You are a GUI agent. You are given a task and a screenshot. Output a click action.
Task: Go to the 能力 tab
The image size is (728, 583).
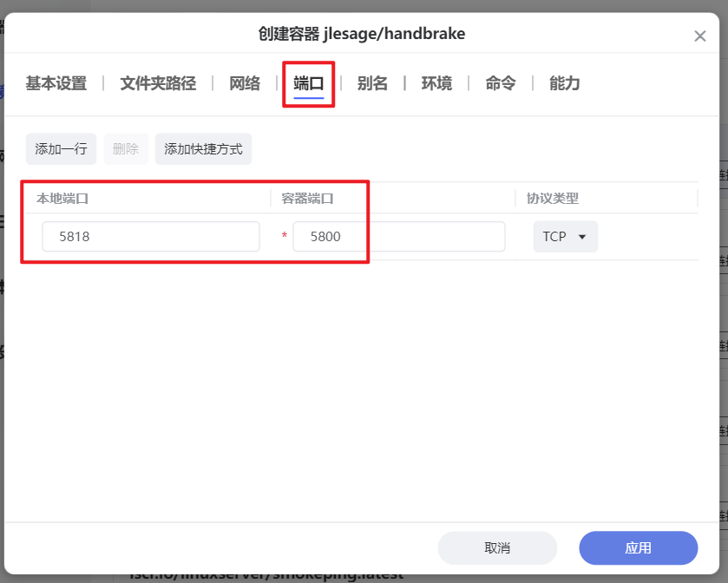click(x=565, y=83)
